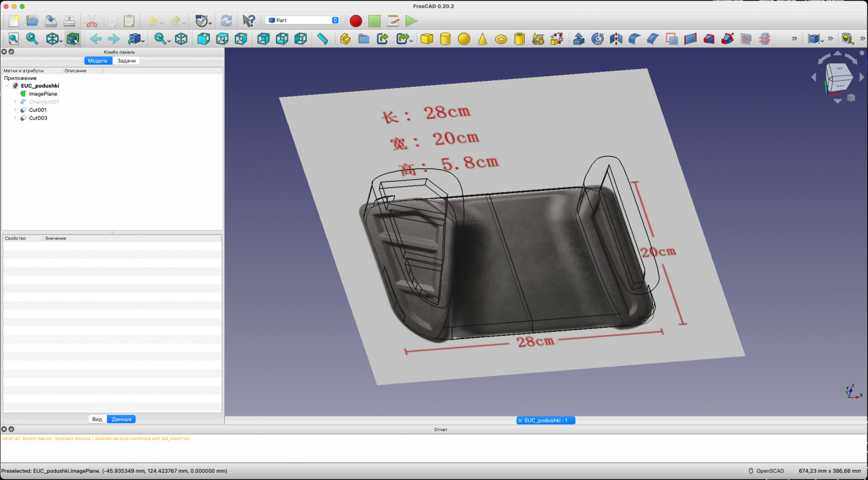
Task: Open the macros dialog notepad icon
Action: (393, 21)
